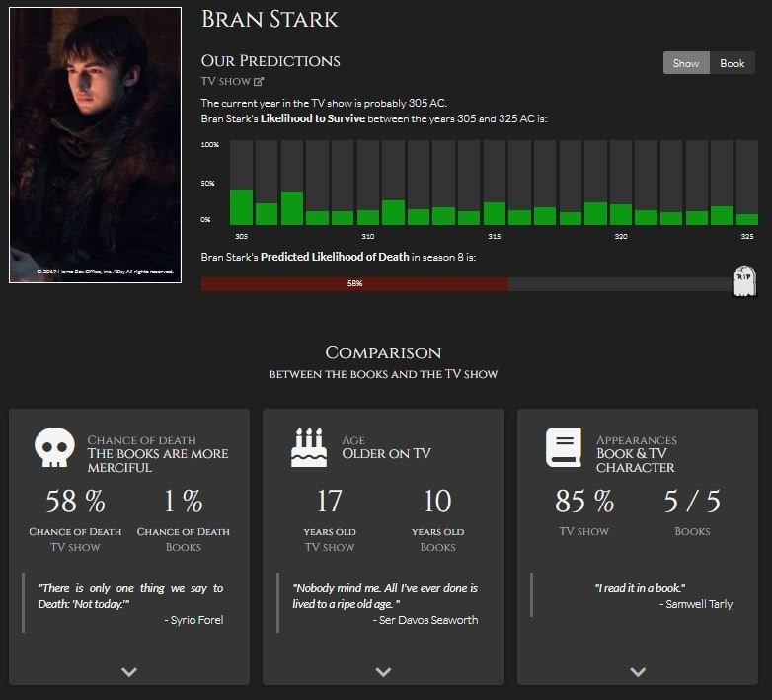This screenshot has width=772, height=700.
Task: Click 'Predicted Likelihood of Death' sentence
Action: click(x=339, y=257)
